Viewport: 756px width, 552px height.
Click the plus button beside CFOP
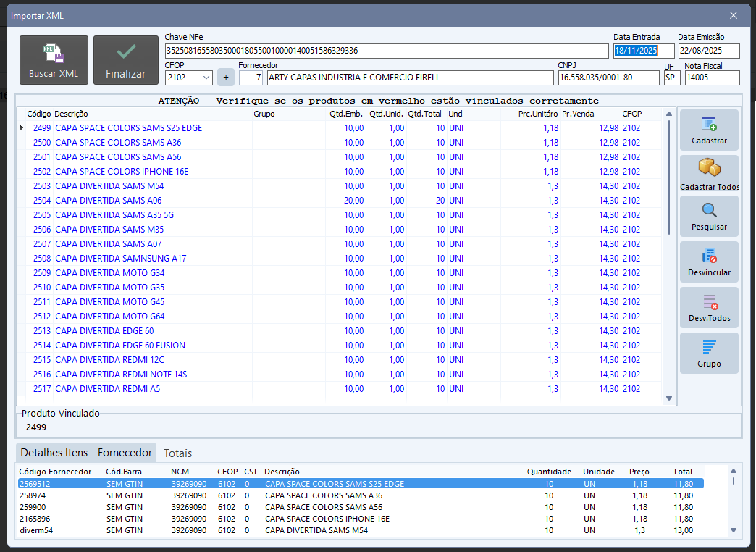[225, 78]
